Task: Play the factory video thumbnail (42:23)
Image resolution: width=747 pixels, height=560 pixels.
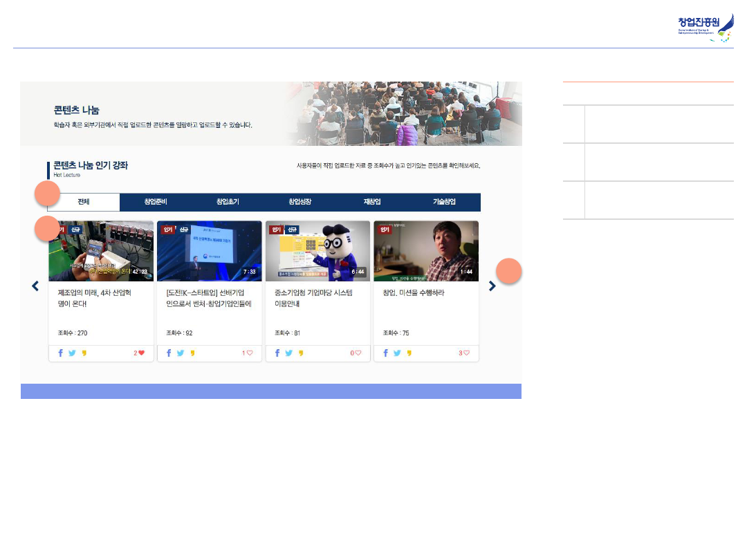Action: [101, 251]
